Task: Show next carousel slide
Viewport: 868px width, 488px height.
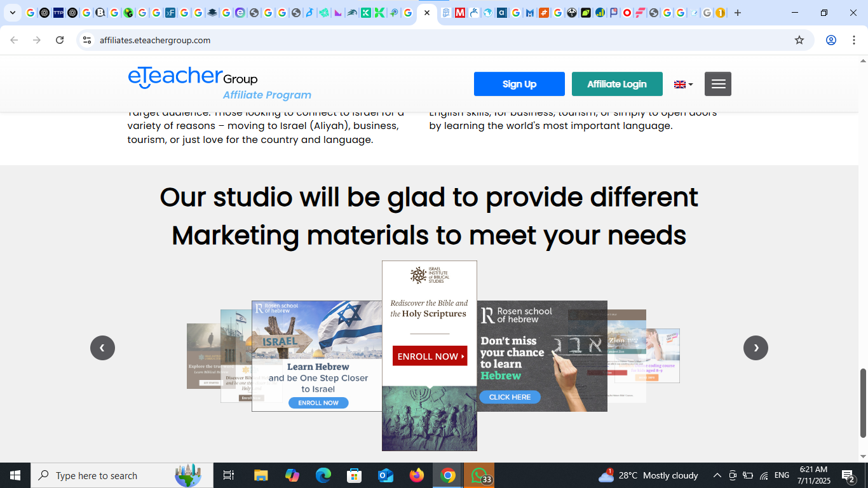Action: pos(756,348)
